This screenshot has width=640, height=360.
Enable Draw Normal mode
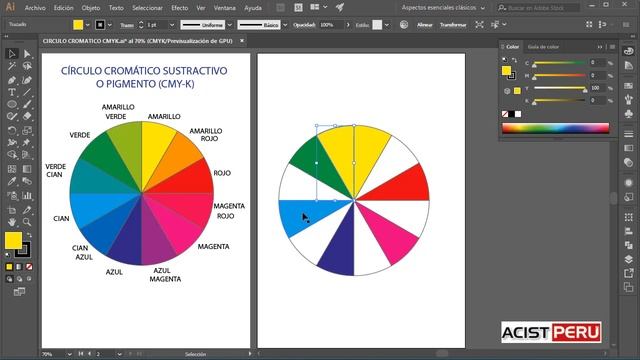point(9,279)
